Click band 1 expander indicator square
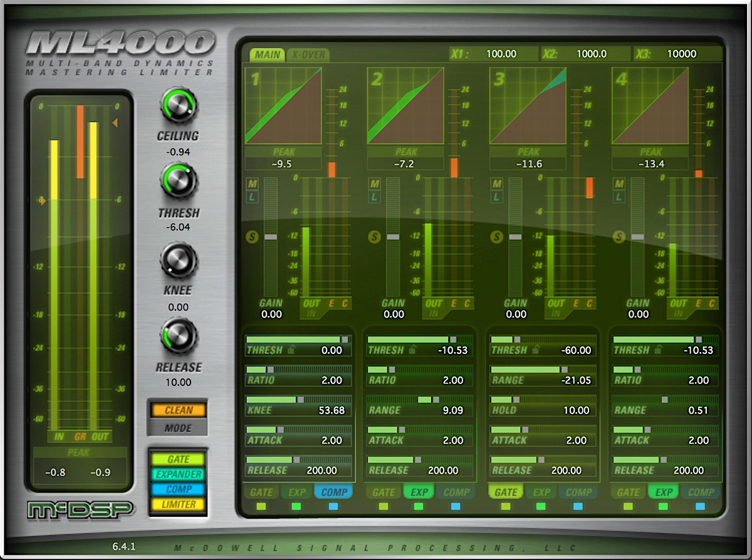Screen dimensions: 752x560 pos(296,506)
